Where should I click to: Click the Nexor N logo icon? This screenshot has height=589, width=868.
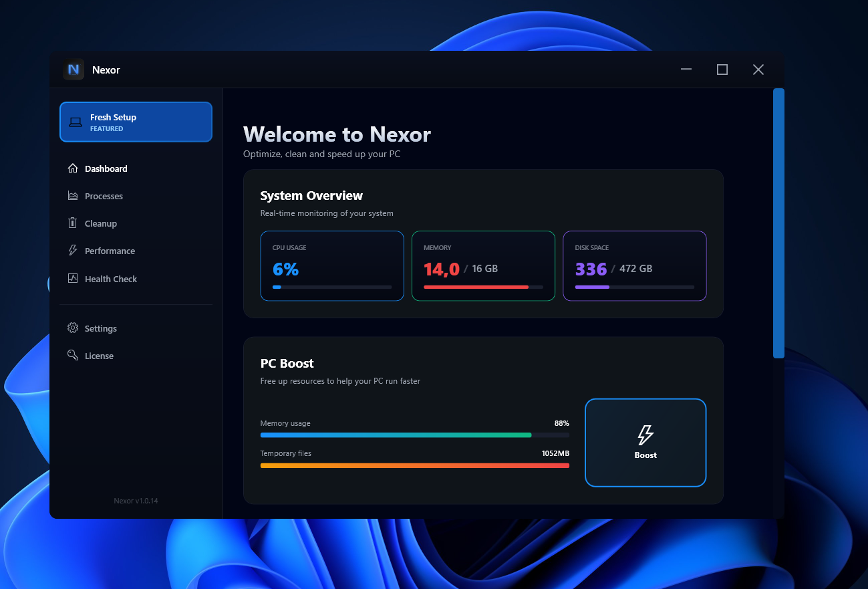(74, 70)
